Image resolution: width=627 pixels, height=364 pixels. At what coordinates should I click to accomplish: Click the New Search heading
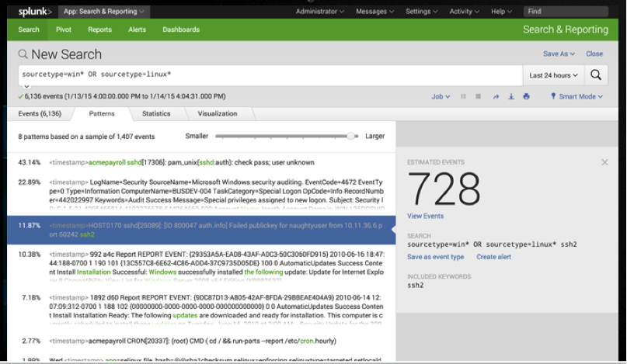tap(66, 54)
